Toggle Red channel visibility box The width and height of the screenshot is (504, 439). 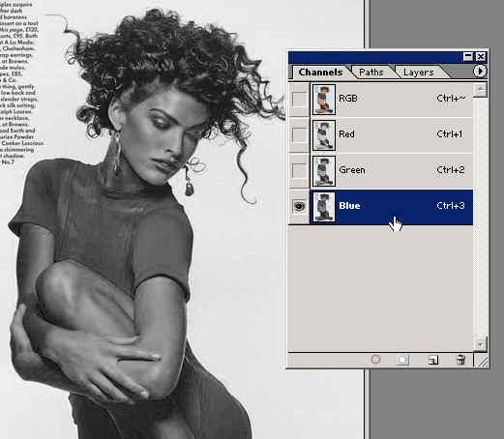tap(299, 134)
